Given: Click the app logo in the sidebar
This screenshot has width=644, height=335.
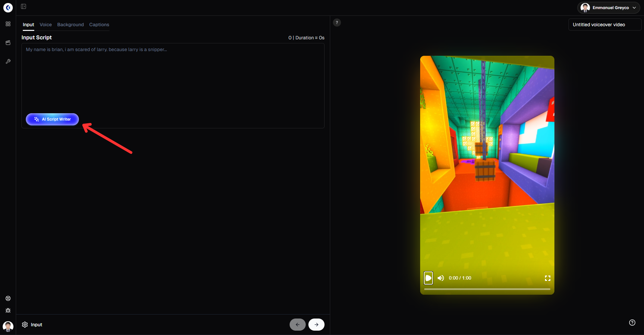Looking at the screenshot, I should coord(8,7).
